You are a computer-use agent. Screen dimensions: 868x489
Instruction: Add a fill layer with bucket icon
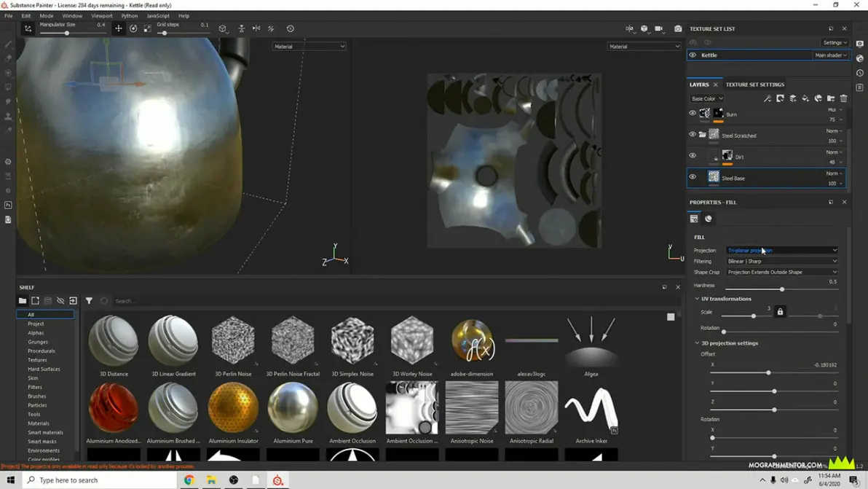pyautogui.click(x=805, y=98)
